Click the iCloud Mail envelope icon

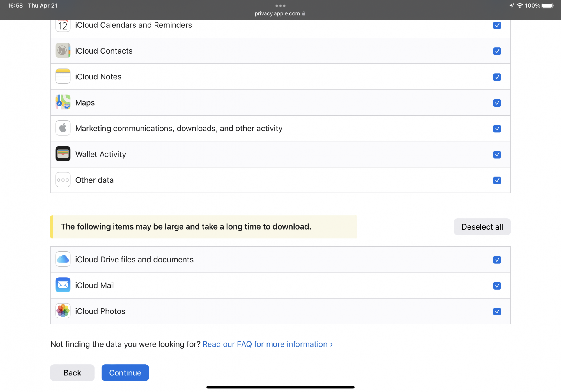pos(63,285)
